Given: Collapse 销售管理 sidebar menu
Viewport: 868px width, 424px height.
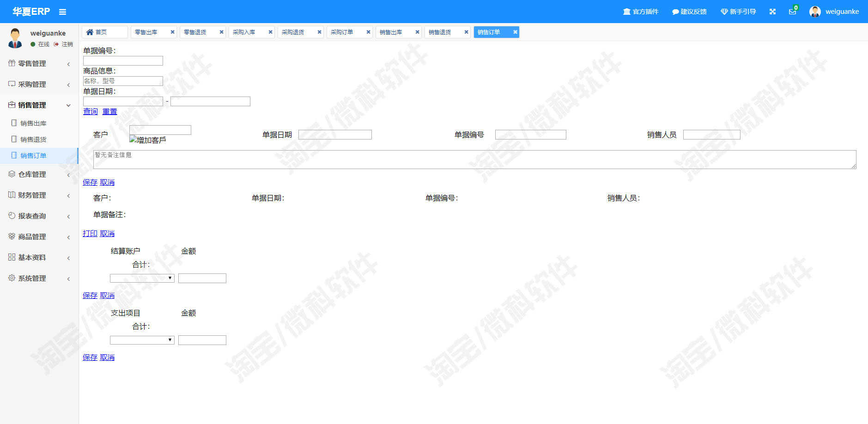Looking at the screenshot, I should click(x=39, y=105).
